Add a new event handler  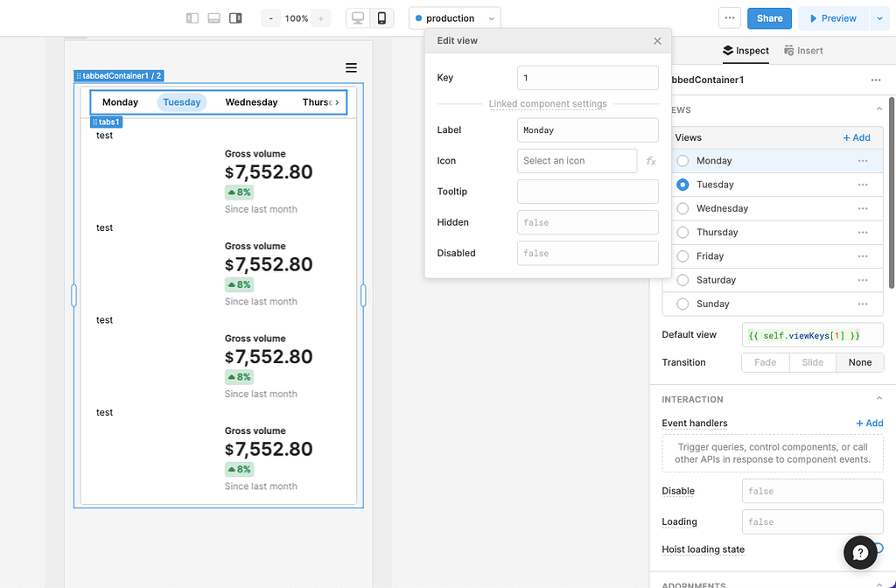point(869,423)
